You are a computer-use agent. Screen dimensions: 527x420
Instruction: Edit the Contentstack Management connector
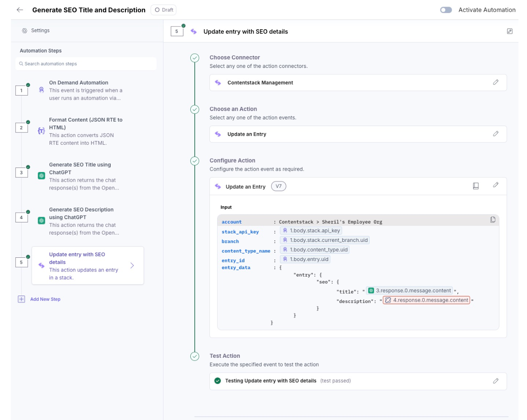pyautogui.click(x=496, y=82)
